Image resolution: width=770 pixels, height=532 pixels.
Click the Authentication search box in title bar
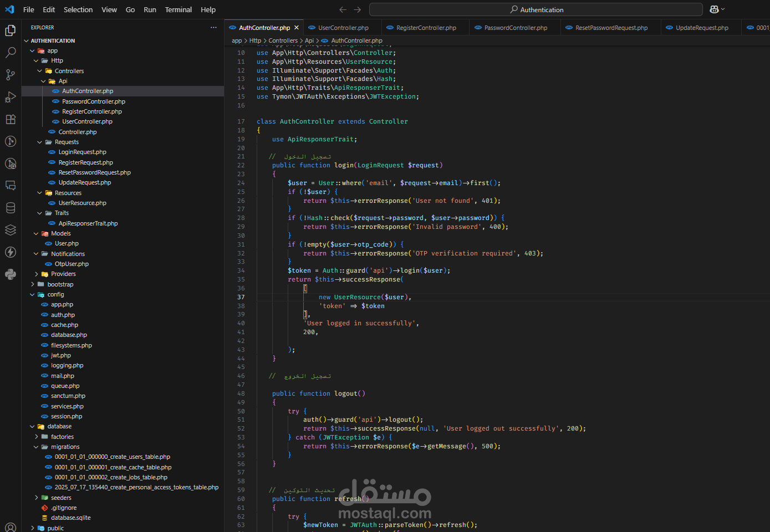tap(536, 9)
